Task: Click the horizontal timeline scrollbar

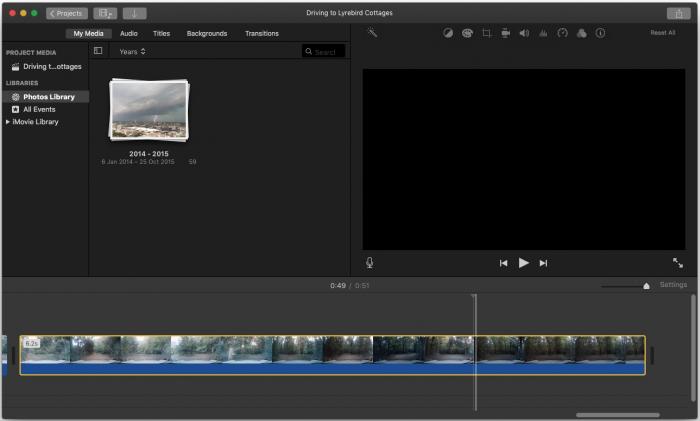Action: pyautogui.click(x=617, y=415)
